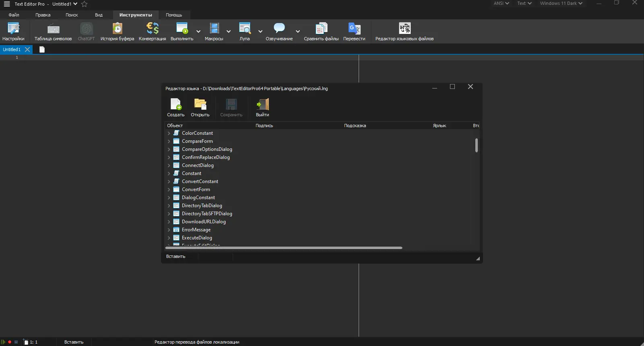
Task: Expand the ConnectDialog tree node
Action: [169, 165]
